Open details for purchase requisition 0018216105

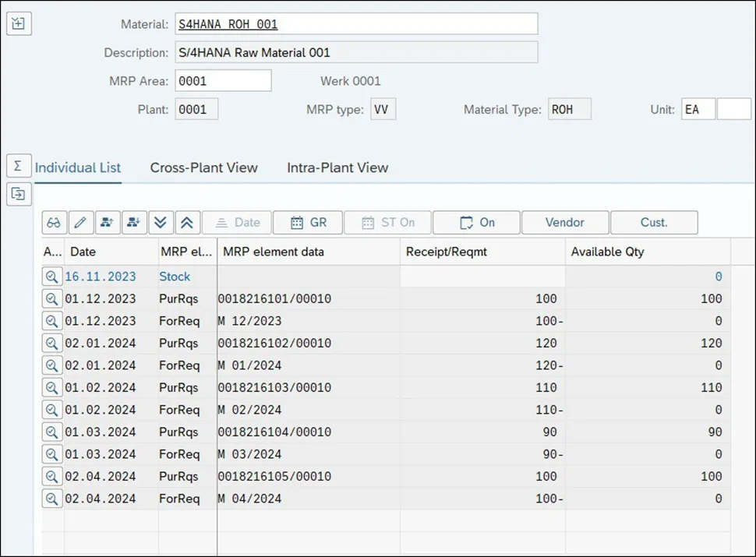52,477
